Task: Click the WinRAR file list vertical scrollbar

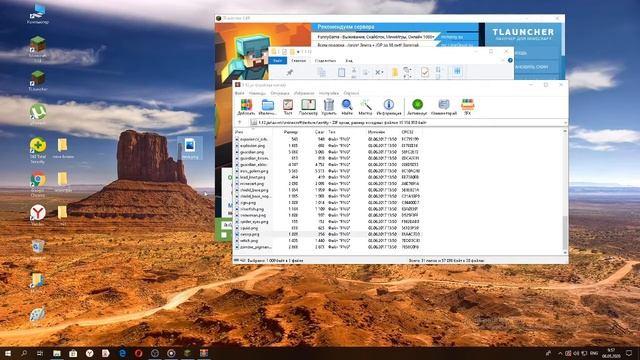Action: pyautogui.click(x=565, y=192)
